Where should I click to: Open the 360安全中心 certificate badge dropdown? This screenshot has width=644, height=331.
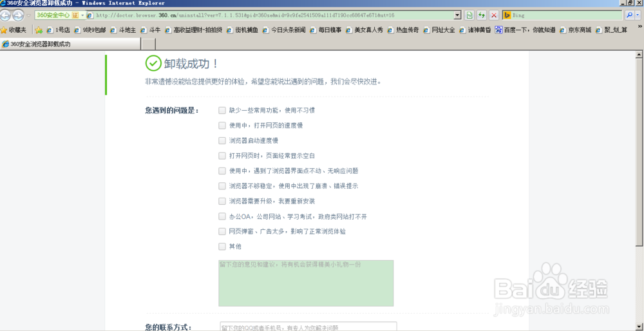click(60, 15)
